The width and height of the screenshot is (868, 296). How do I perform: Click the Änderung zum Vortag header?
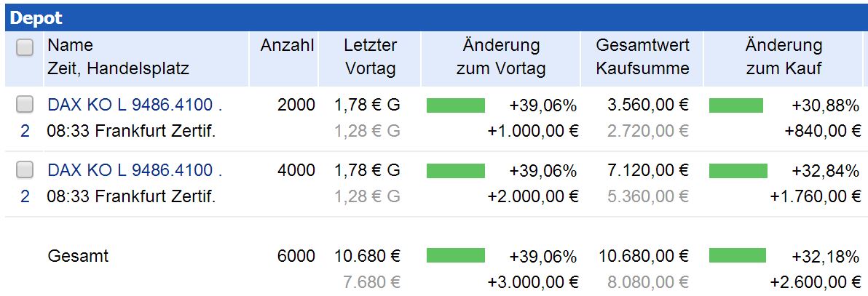[501, 57]
